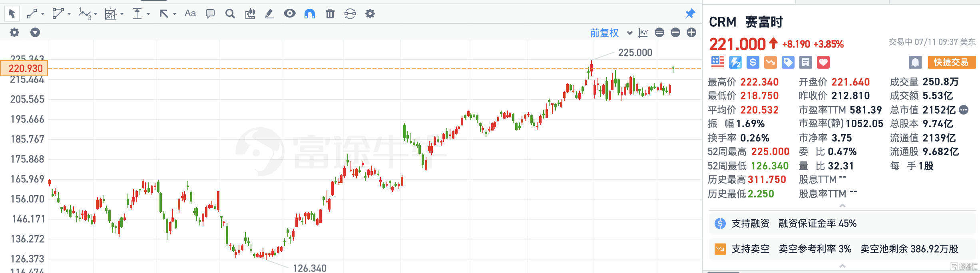The image size is (980, 273).
Task: Open Gann box tool dropdown arrow
Action: tap(122, 14)
